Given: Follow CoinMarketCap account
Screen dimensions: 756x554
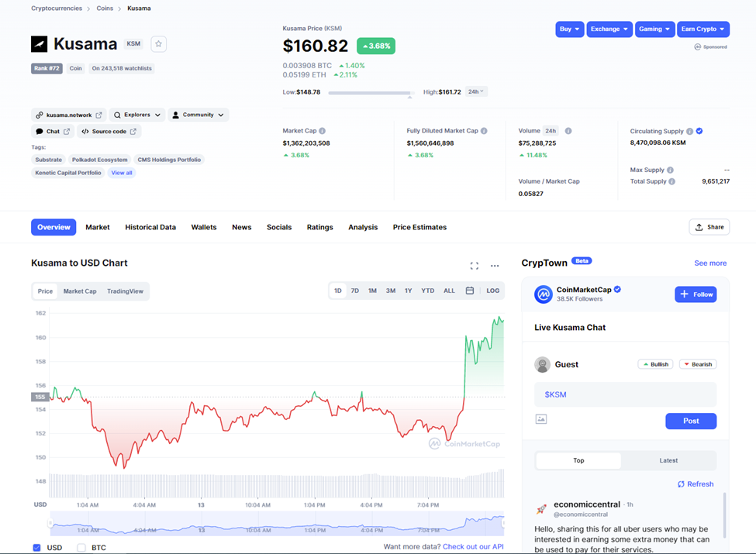Looking at the screenshot, I should point(696,294).
